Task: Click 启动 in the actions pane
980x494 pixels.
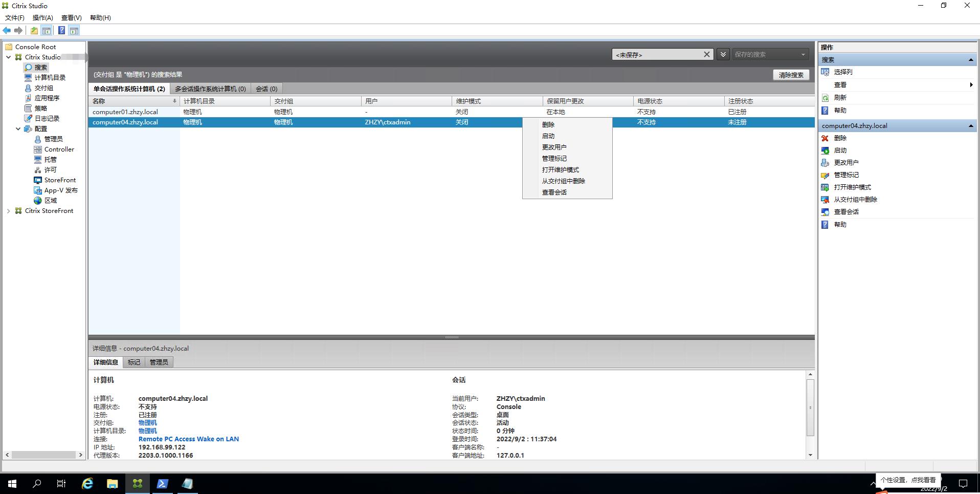Action: click(840, 150)
